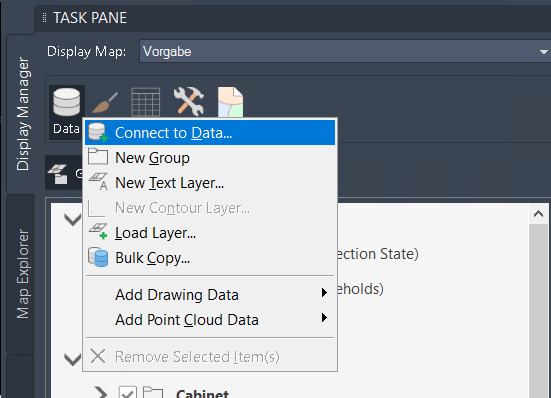551x398 pixels.
Task: Switch to the Map Explorer tab
Action: 23,274
